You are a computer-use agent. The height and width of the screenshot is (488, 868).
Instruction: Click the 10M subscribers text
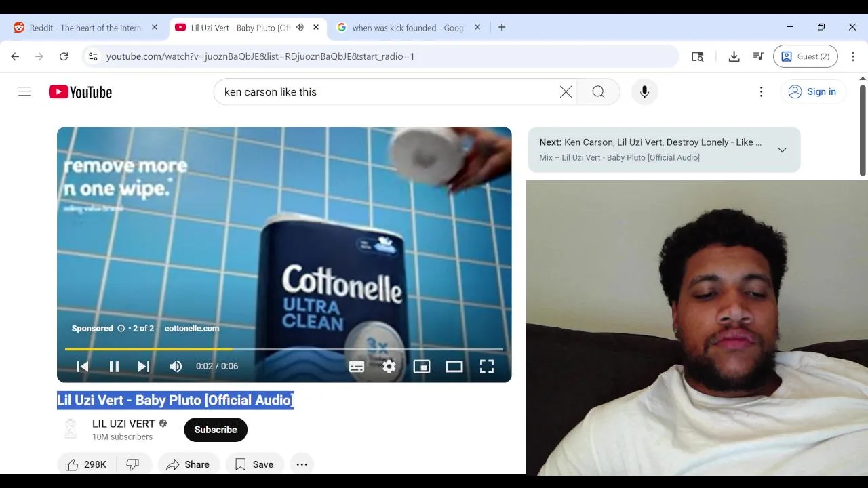pos(122,437)
